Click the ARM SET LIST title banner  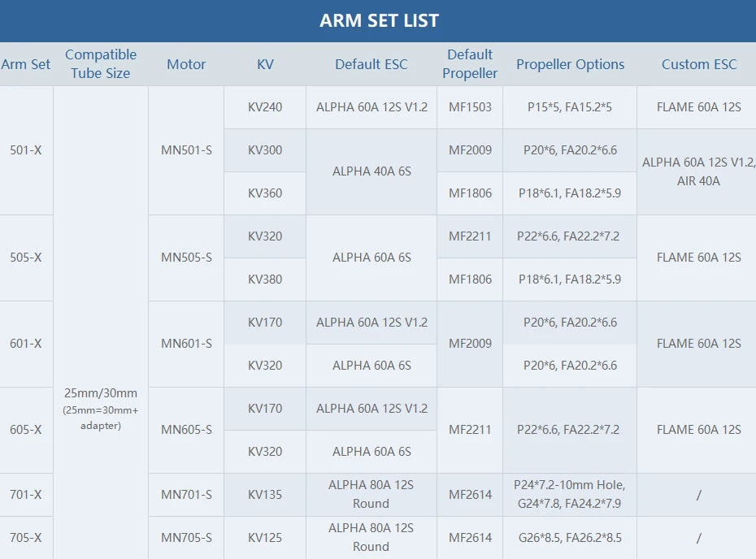pyautogui.click(x=379, y=21)
